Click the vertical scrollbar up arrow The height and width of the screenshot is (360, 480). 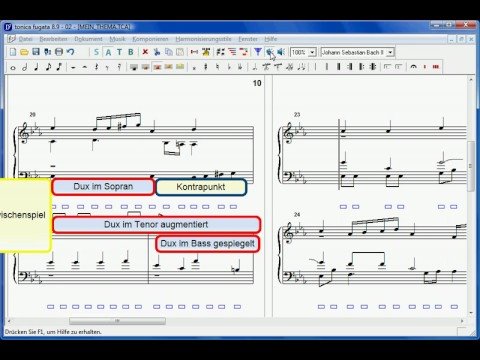[471, 80]
